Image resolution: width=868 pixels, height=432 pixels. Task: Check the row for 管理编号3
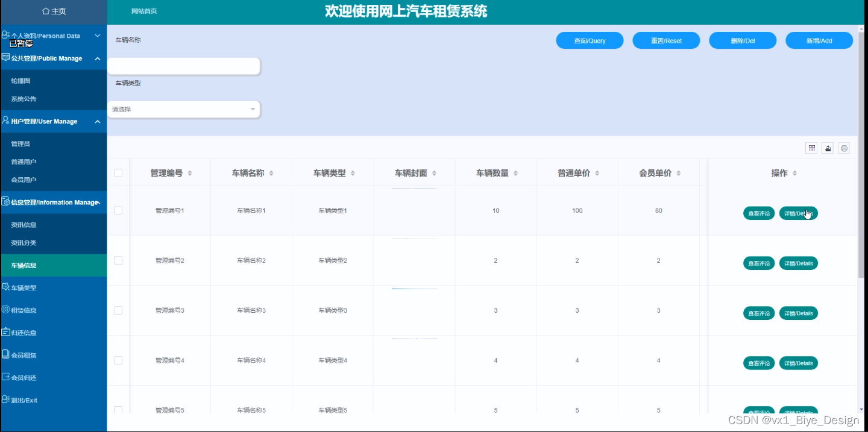tap(118, 310)
